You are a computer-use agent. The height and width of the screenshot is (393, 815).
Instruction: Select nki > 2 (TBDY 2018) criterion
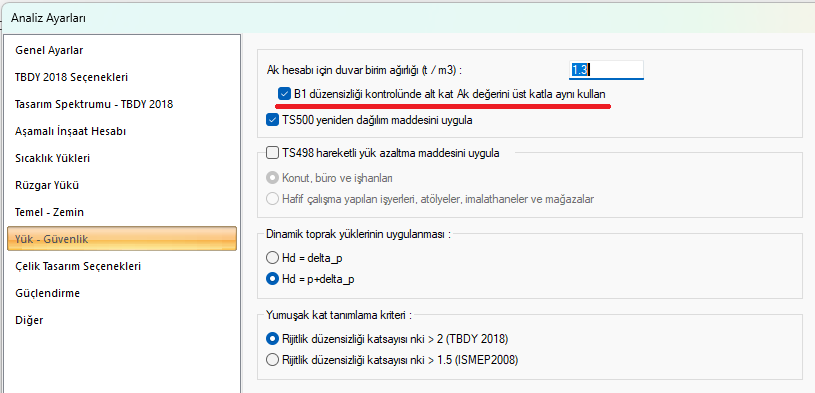272,339
